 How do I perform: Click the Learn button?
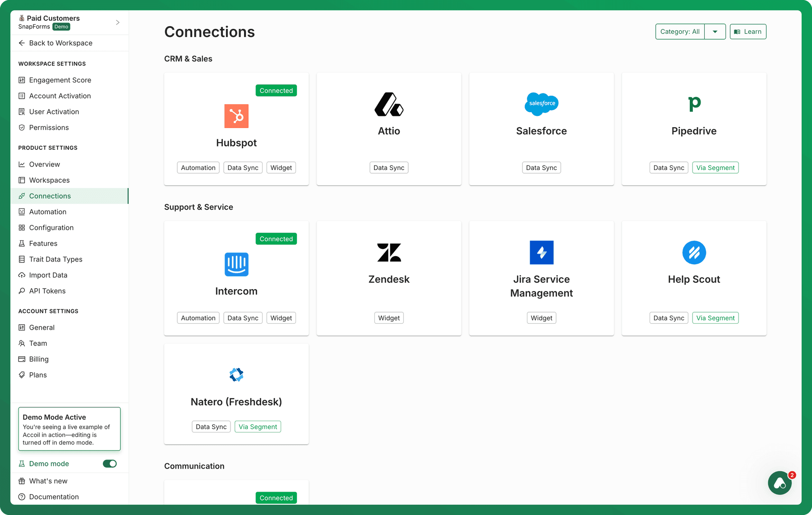click(x=748, y=32)
